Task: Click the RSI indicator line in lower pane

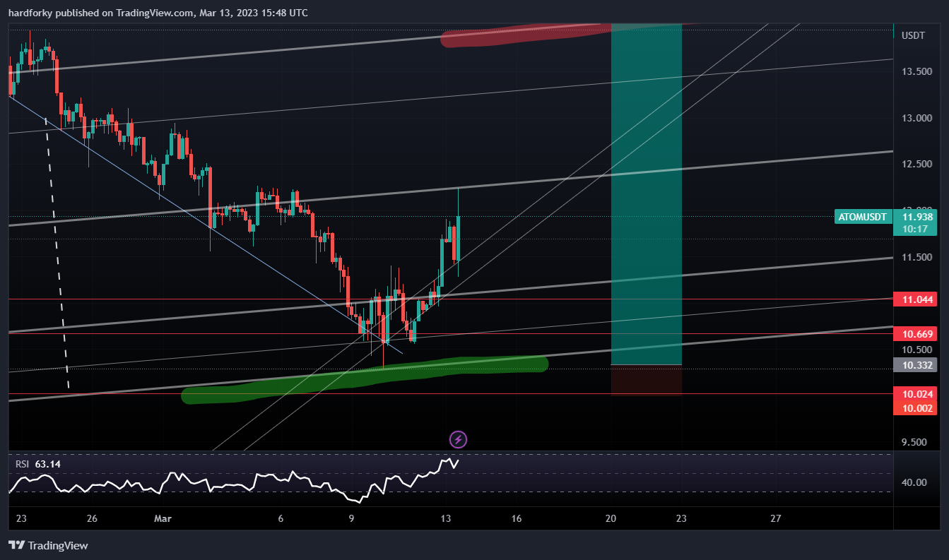Action: coord(233,482)
